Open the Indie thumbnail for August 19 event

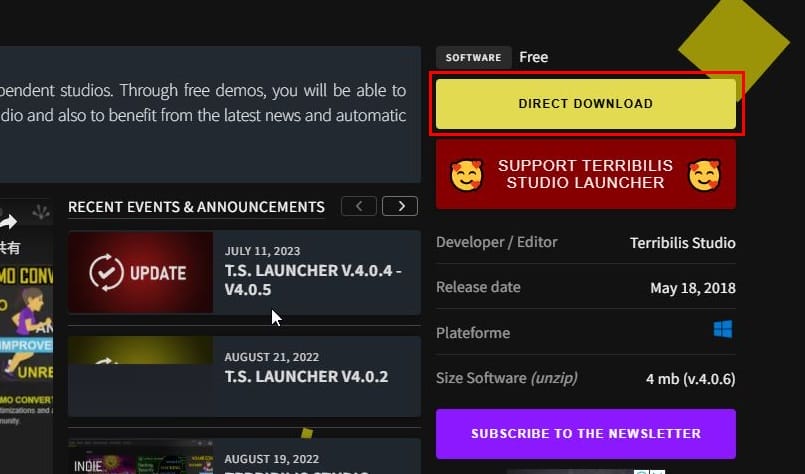[x=141, y=457]
